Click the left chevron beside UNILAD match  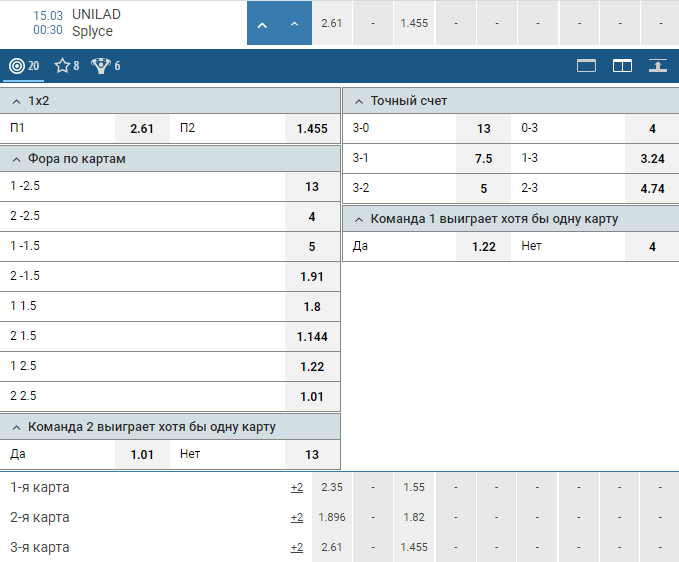tap(262, 25)
